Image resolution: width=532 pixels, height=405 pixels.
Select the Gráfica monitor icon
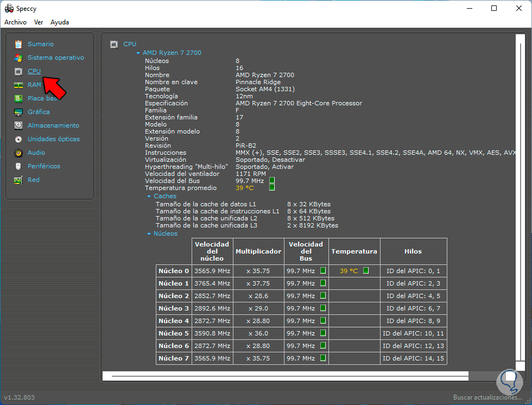click(18, 112)
